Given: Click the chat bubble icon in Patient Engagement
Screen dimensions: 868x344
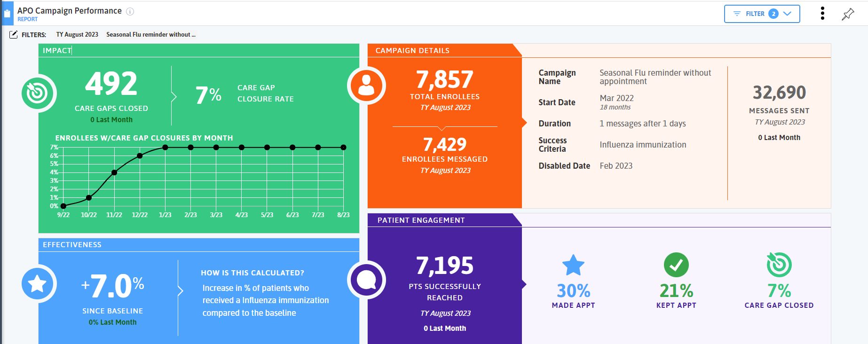Looking at the screenshot, I should point(366,280).
